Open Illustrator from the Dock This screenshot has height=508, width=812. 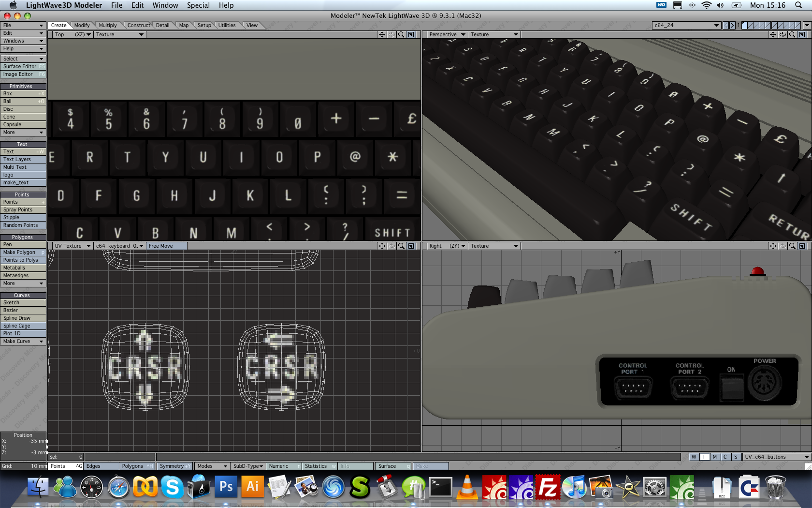pyautogui.click(x=253, y=487)
